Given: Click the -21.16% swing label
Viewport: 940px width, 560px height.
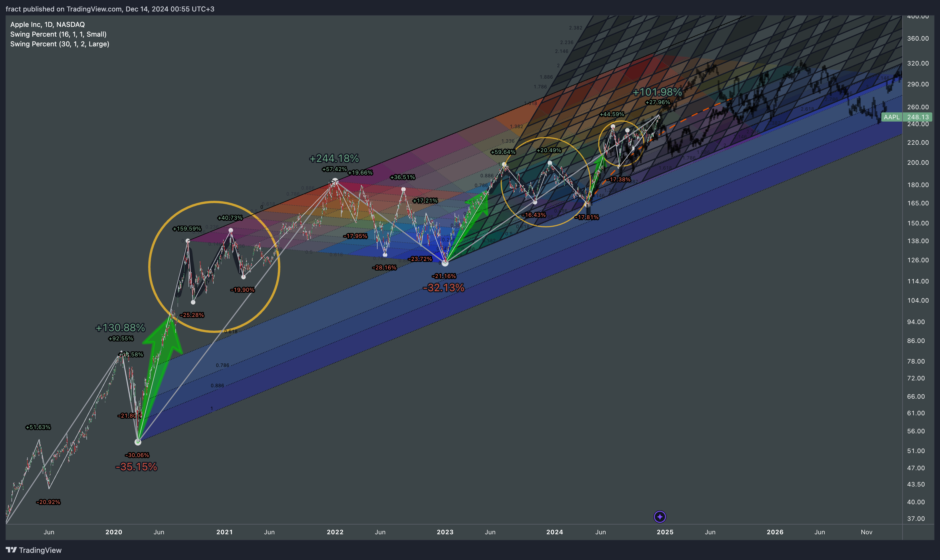Looking at the screenshot, I should click(x=444, y=276).
